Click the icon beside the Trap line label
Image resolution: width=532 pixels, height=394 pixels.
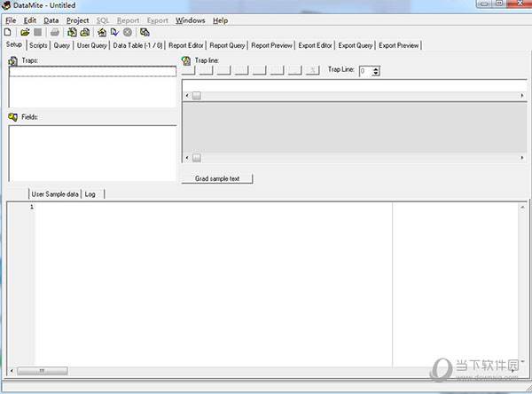coord(186,61)
